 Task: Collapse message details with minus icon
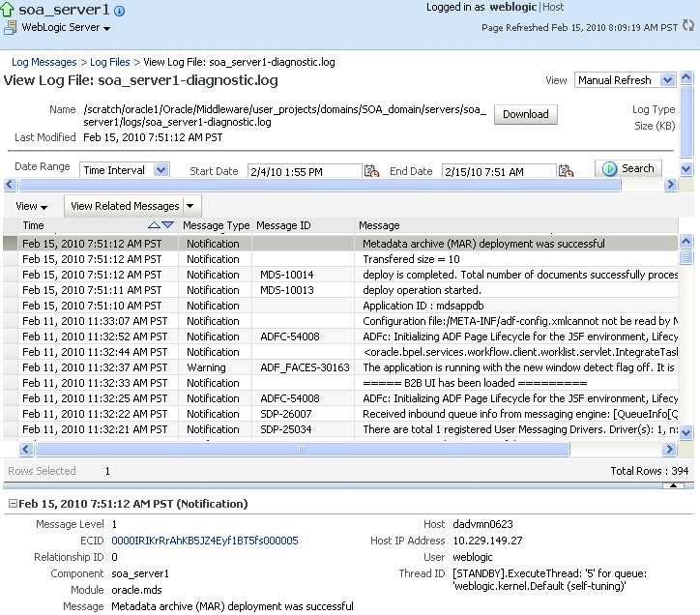13,504
